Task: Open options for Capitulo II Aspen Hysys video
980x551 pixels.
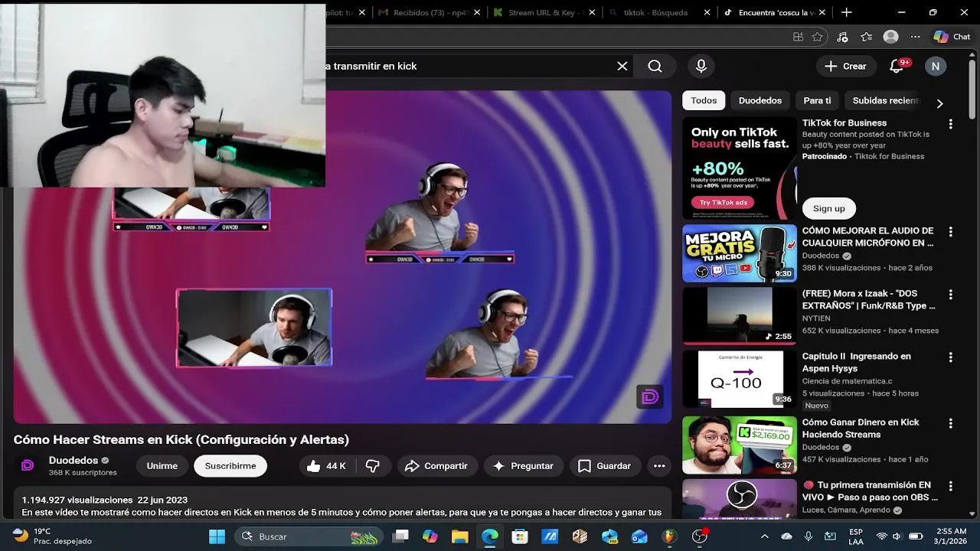Action: (950, 357)
